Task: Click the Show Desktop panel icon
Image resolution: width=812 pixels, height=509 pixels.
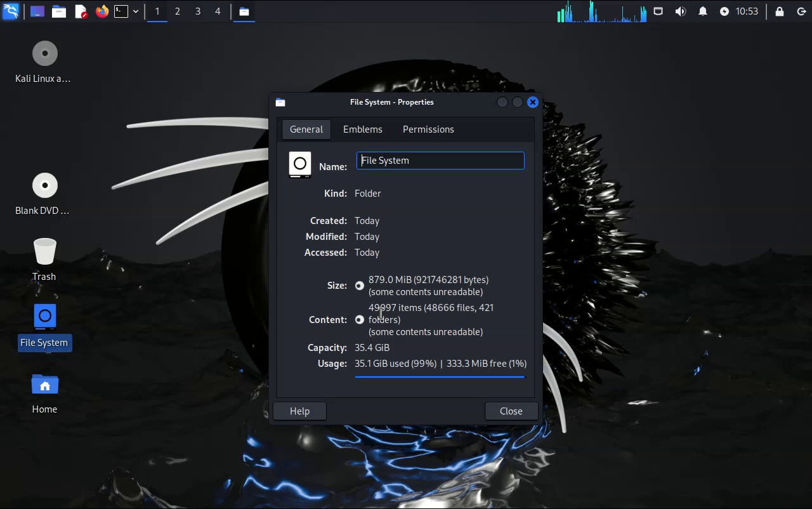Action: 37,11
